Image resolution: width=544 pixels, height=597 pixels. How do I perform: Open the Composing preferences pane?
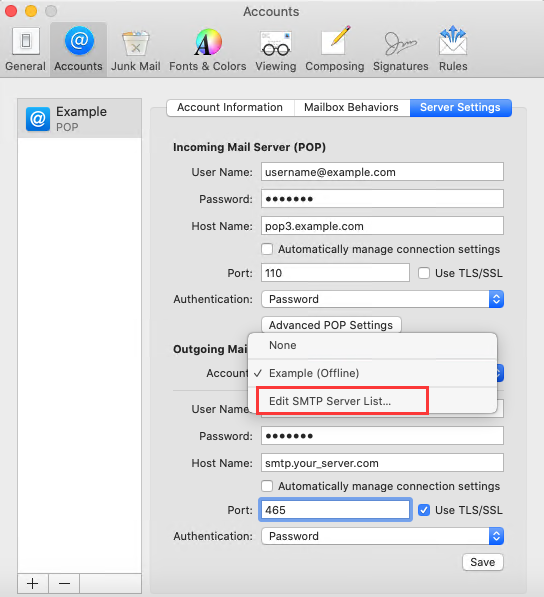point(335,49)
